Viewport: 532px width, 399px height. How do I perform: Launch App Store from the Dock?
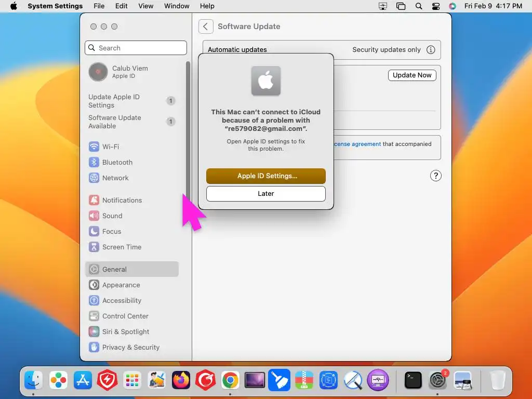pyautogui.click(x=83, y=380)
